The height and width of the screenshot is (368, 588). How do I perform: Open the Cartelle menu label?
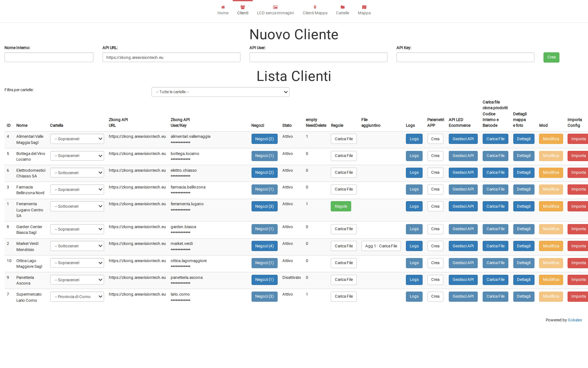tap(343, 13)
